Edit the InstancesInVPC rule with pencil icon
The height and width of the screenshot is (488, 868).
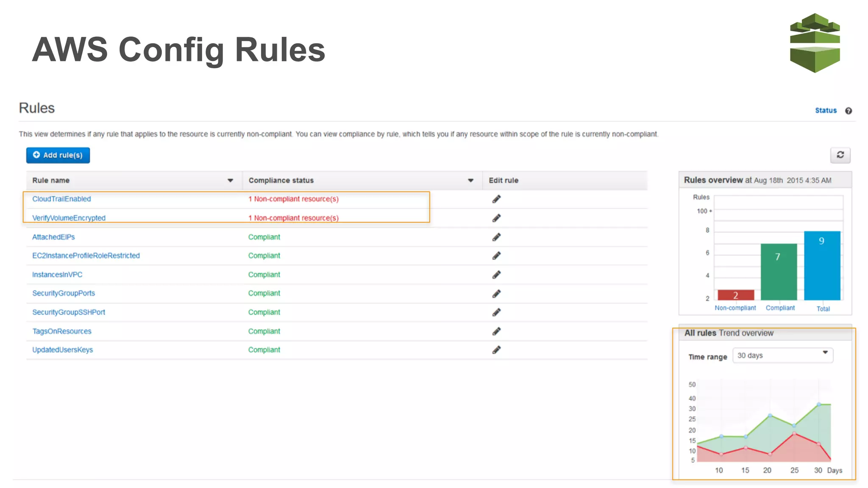coord(496,275)
